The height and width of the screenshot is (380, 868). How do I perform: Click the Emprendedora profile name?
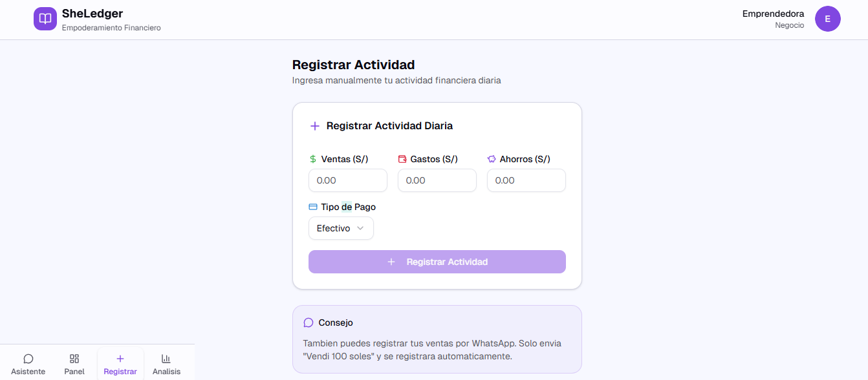[773, 14]
